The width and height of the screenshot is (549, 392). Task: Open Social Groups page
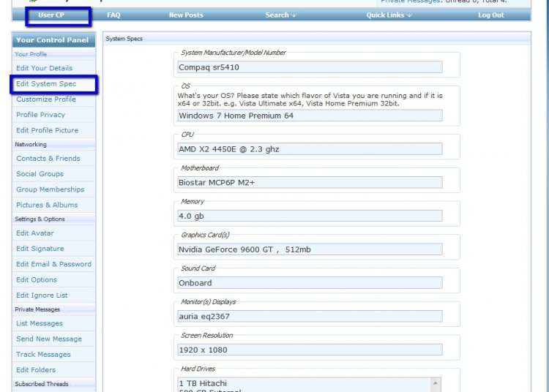pyautogui.click(x=40, y=174)
